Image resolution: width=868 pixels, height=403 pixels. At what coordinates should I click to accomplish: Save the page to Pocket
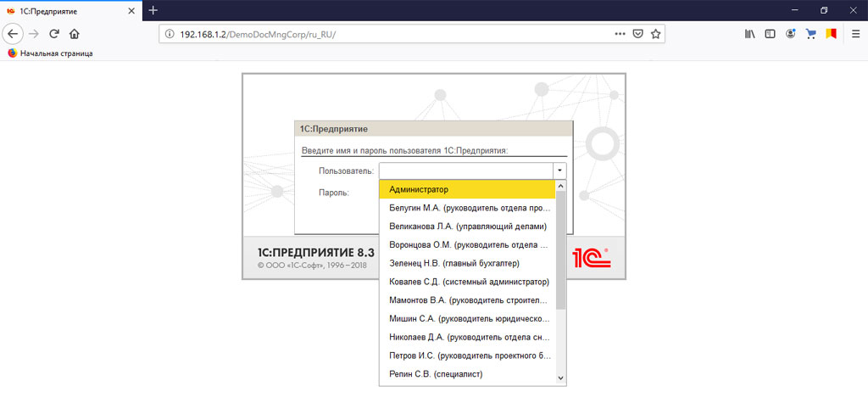tap(638, 34)
